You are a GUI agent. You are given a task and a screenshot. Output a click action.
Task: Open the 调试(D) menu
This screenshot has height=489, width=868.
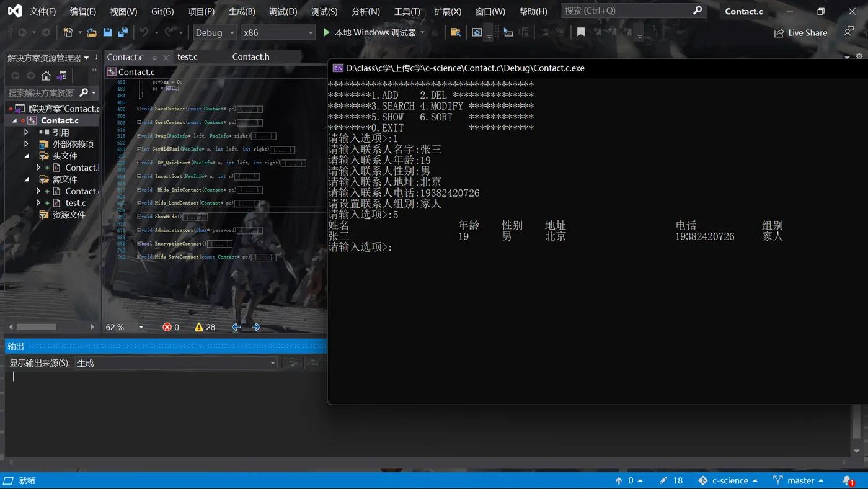pyautogui.click(x=283, y=11)
